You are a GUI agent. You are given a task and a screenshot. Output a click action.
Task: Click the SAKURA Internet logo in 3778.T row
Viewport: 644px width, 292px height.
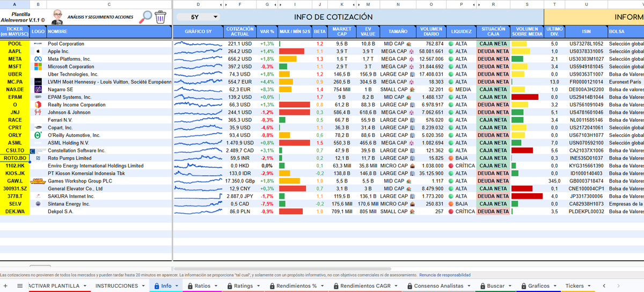[x=38, y=196]
